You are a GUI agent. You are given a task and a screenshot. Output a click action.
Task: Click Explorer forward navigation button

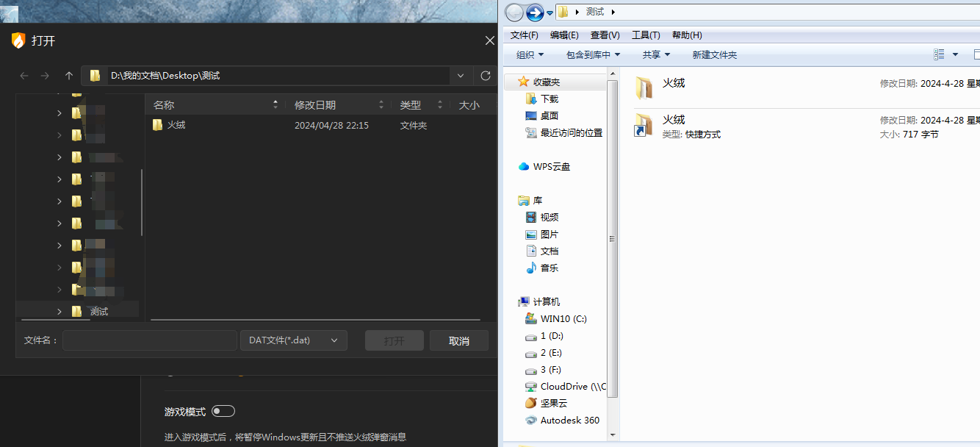pos(535,12)
